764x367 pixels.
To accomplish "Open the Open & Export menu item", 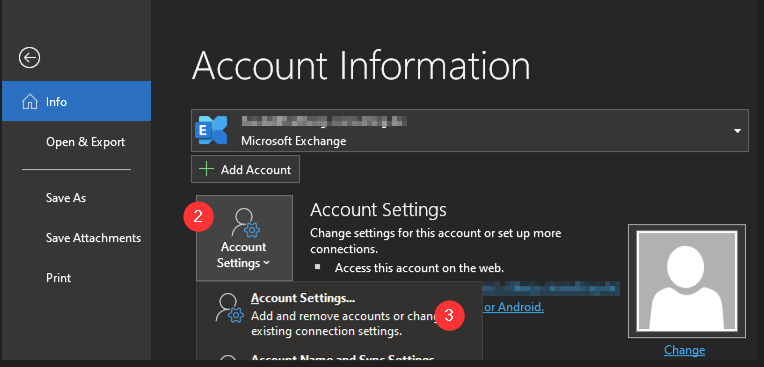I will (x=85, y=142).
